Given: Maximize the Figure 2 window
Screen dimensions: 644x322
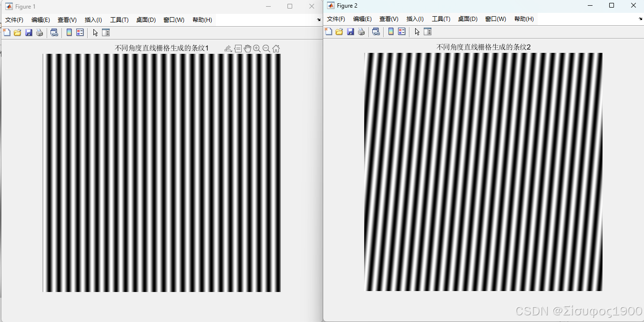Looking at the screenshot, I should [x=612, y=5].
